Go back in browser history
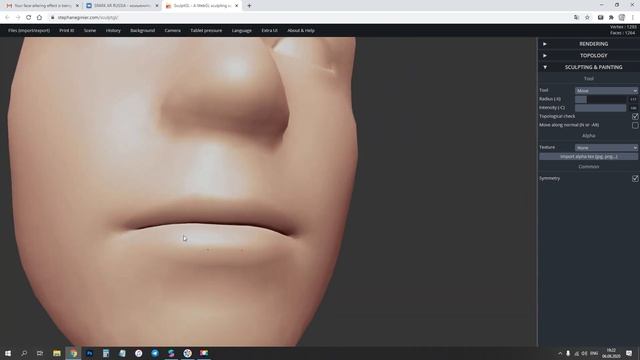Screen dimensions: 640x360 [7, 18]
